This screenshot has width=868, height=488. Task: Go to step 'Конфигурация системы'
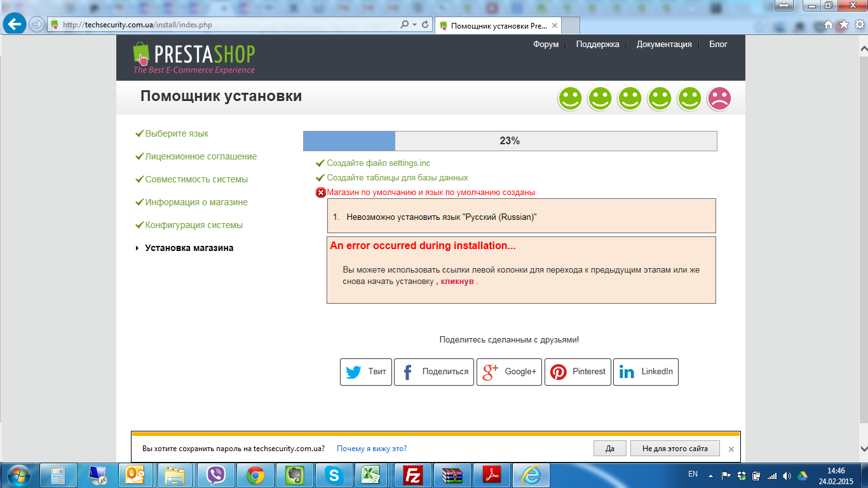194,225
